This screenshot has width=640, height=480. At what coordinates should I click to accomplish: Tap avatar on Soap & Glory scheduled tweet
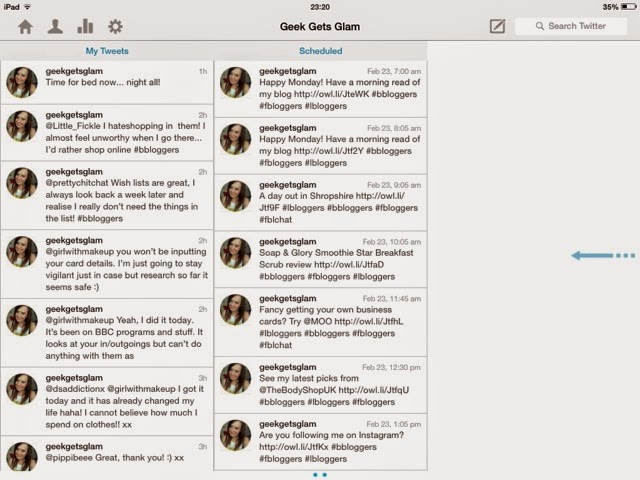(x=236, y=253)
